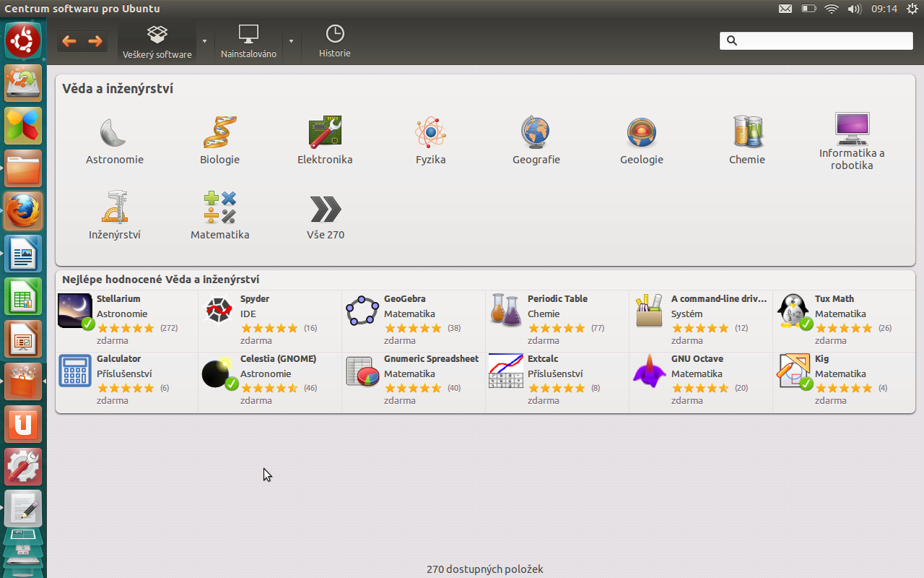Screen dimensions: 924x578
Task: Go back with the left arrow button
Action: click(x=70, y=41)
